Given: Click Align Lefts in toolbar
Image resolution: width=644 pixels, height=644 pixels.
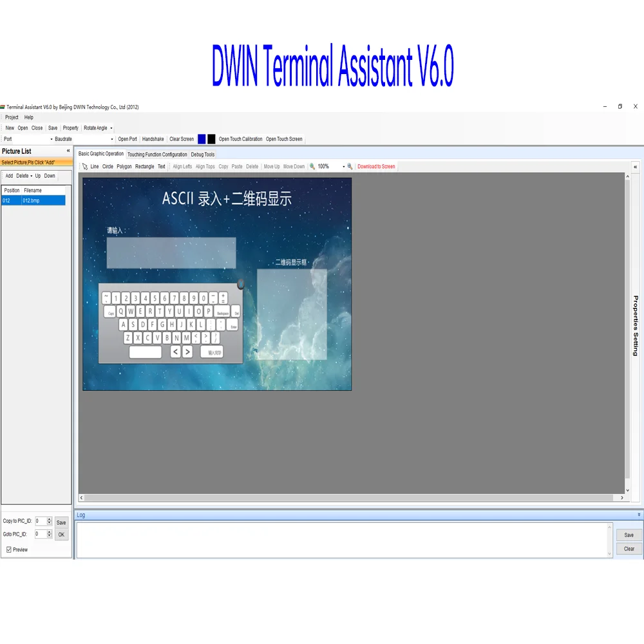Looking at the screenshot, I should tap(182, 166).
